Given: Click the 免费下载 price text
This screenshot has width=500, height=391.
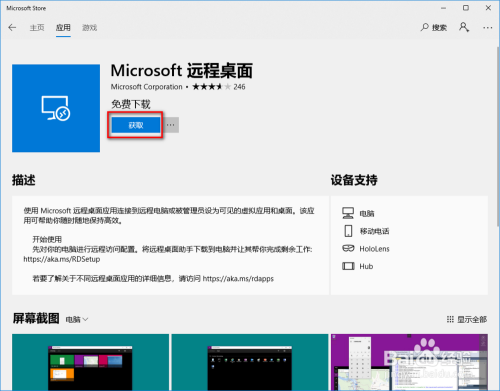Looking at the screenshot, I should pos(131,104).
